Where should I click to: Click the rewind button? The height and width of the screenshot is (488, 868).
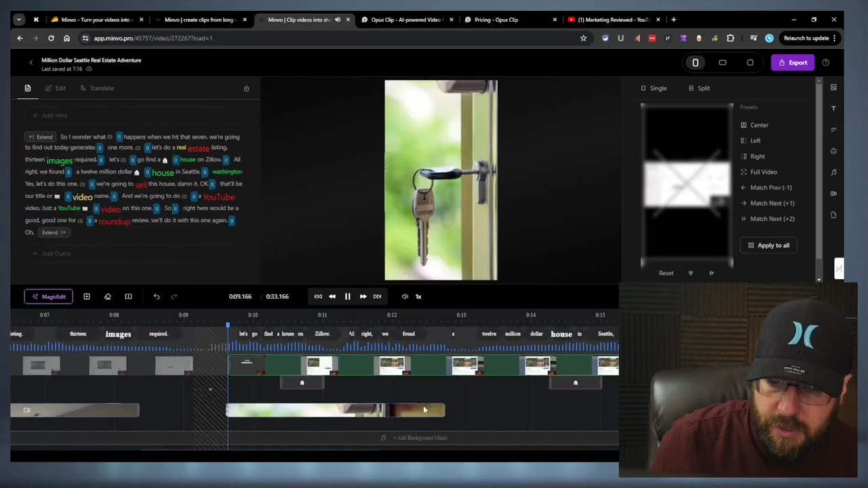click(x=332, y=296)
